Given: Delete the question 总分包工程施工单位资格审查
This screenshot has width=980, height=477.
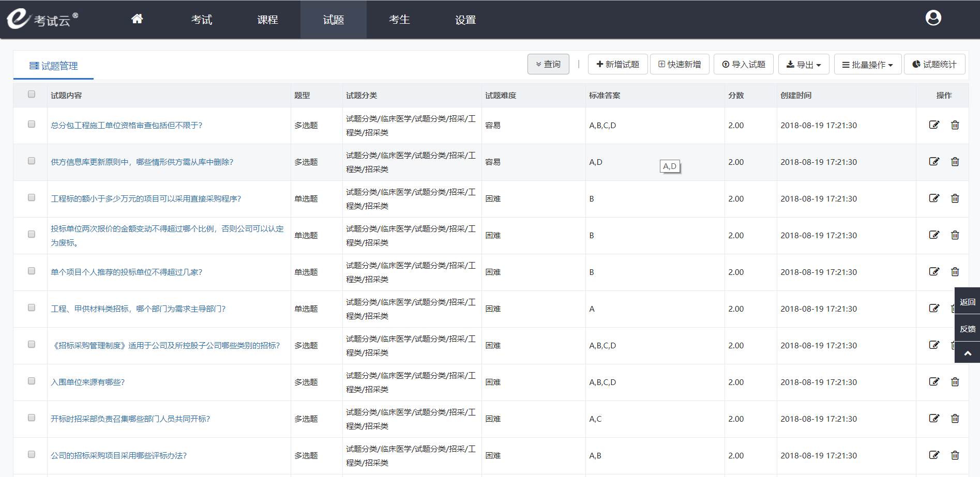Looking at the screenshot, I should (955, 125).
